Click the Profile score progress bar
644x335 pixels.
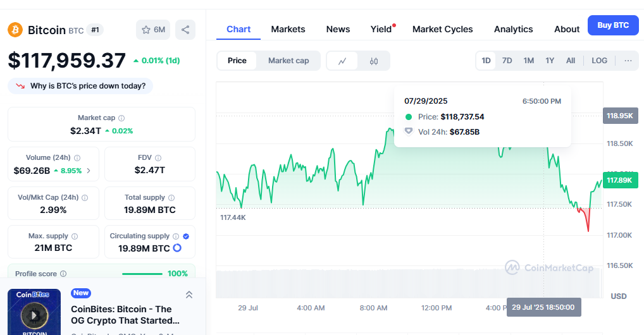142,274
